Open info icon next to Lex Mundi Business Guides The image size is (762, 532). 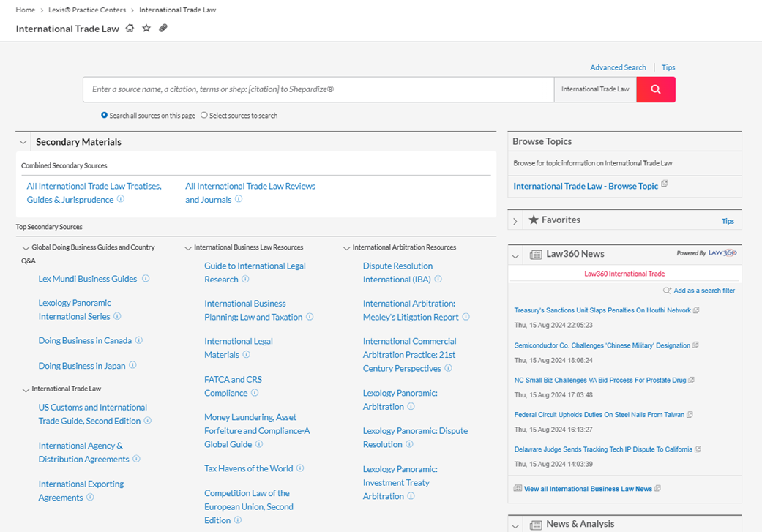pyautogui.click(x=146, y=278)
